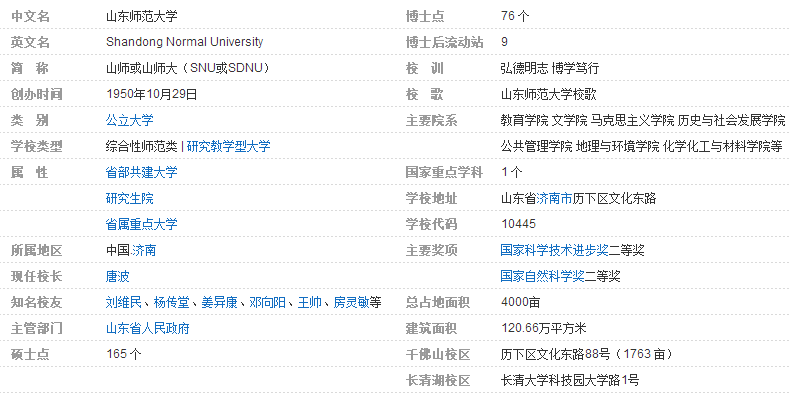The height and width of the screenshot is (397, 800).
Task: Click the Shandong Normal University English name
Action: point(184,42)
